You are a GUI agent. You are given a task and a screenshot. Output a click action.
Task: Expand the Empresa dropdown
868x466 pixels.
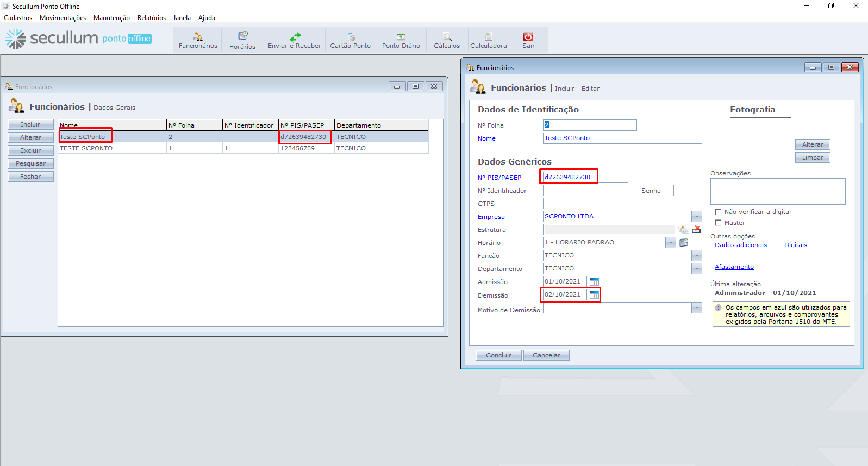click(697, 216)
